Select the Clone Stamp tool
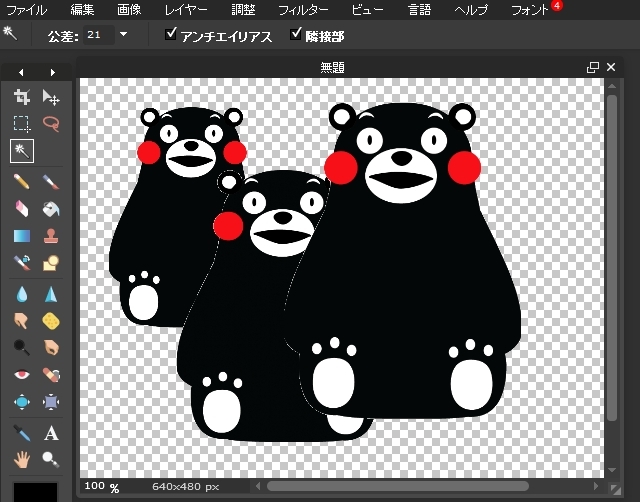This screenshot has width=640, height=502. [x=51, y=236]
